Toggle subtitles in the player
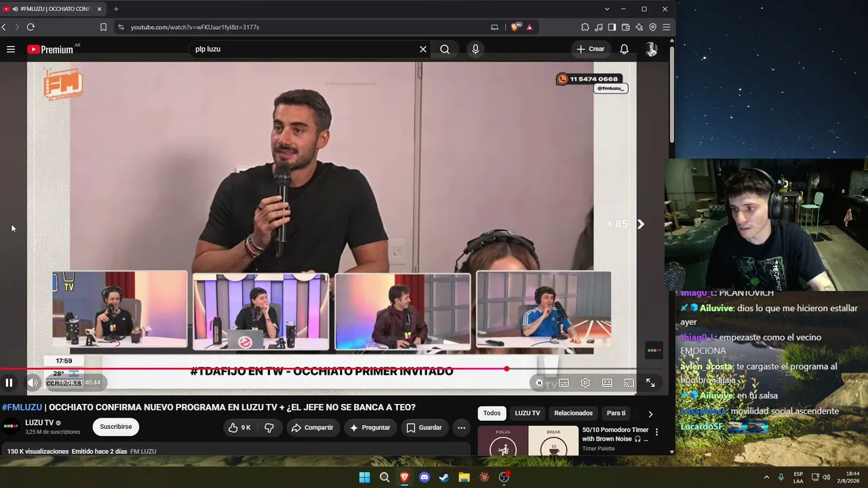This screenshot has height=488, width=868. (x=564, y=383)
